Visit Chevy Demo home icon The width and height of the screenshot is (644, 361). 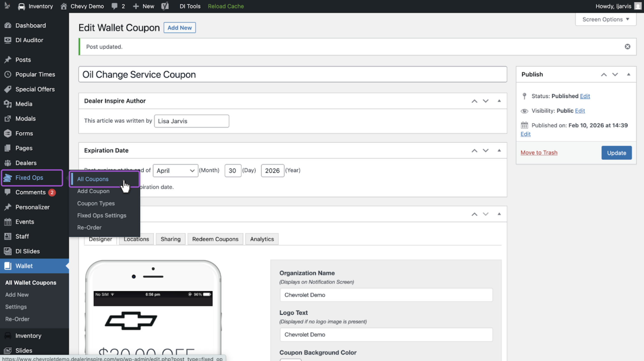[x=64, y=6]
